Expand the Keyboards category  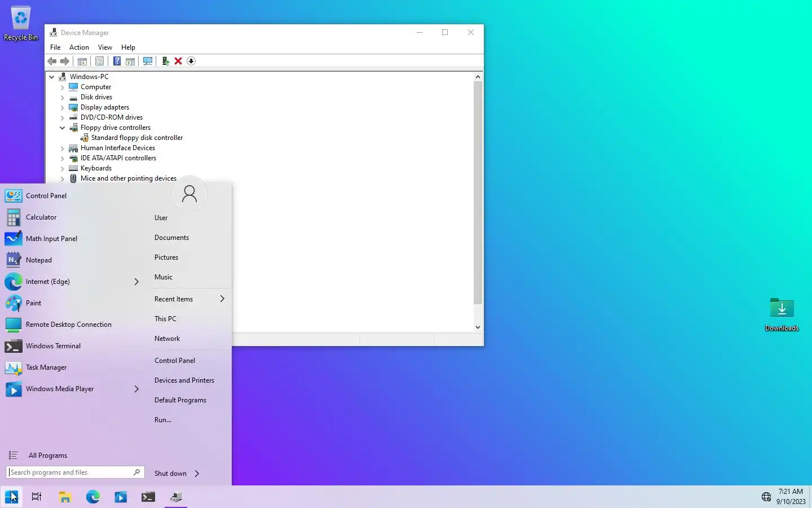[63, 168]
